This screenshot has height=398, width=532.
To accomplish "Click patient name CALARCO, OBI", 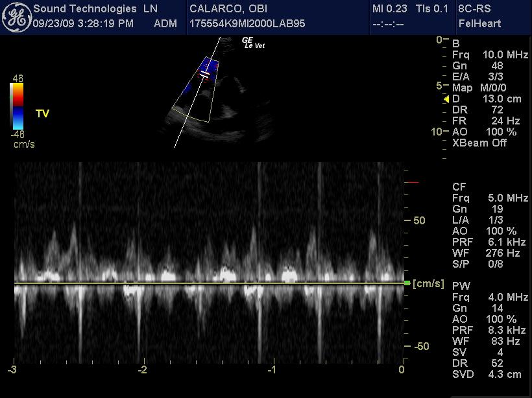I will 228,9.
